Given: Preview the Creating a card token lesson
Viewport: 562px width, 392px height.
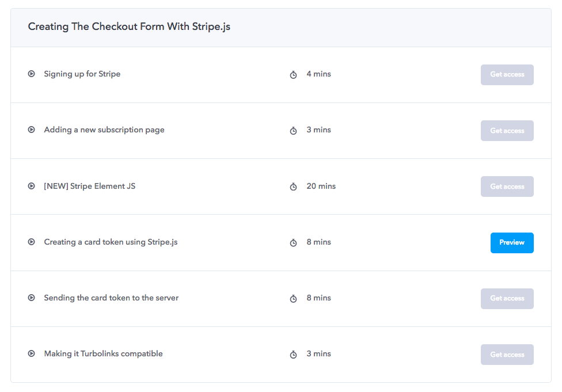Looking at the screenshot, I should point(512,242).
